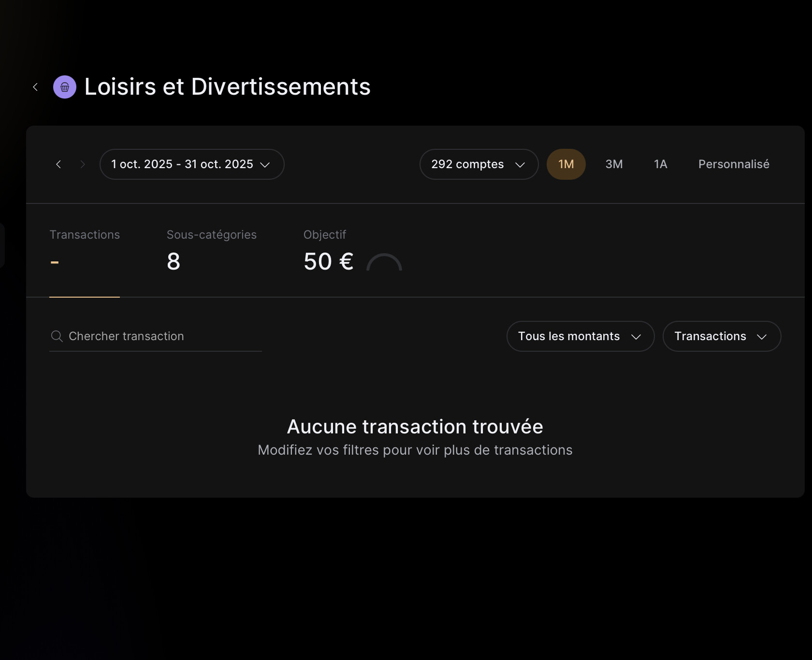Viewport: 812px width, 660px height.
Task: Select the 1M period toggle
Action: coord(566,164)
